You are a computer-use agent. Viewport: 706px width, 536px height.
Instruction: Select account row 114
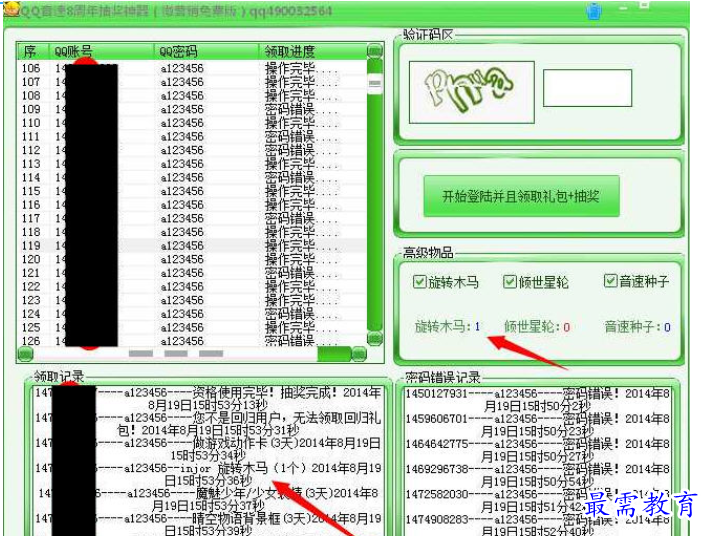click(192, 177)
